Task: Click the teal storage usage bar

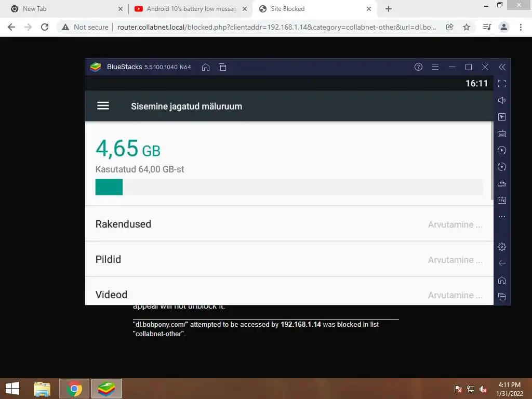Action: tap(109, 187)
